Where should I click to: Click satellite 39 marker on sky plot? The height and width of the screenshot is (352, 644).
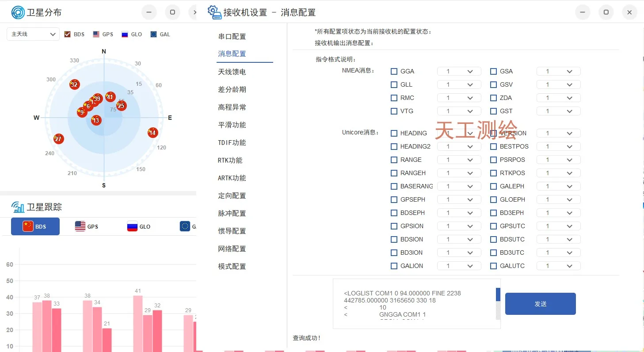97,99
